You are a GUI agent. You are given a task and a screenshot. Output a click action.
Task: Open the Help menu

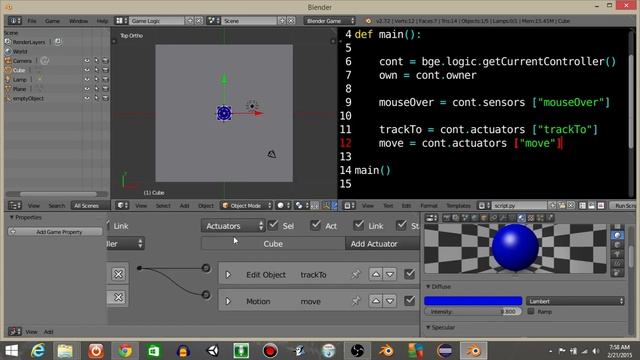click(102, 21)
